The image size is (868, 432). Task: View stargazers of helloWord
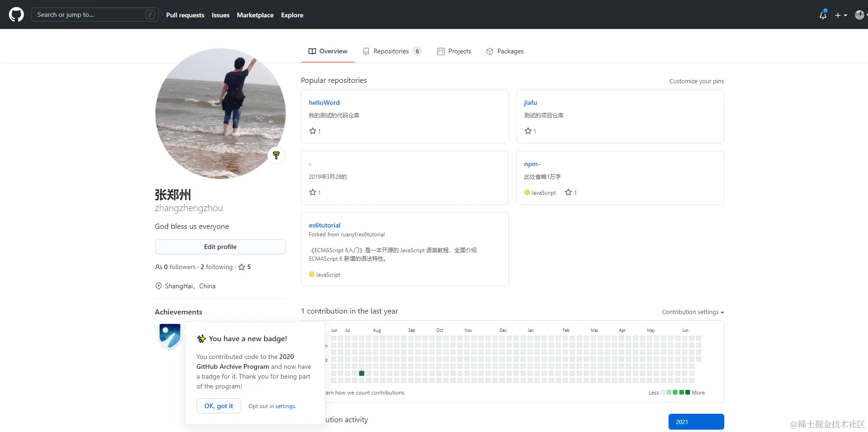tap(315, 131)
